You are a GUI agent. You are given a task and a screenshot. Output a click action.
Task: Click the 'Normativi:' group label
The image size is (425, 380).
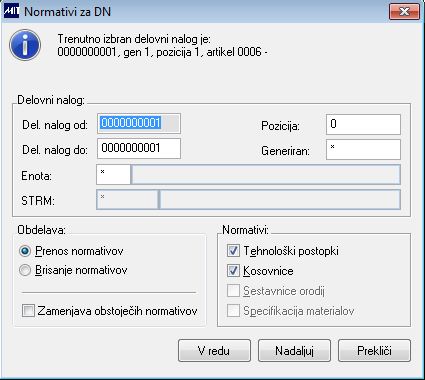[x=245, y=230]
